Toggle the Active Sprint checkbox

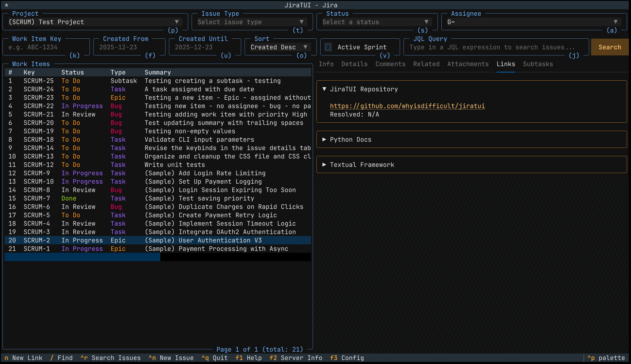(x=328, y=47)
